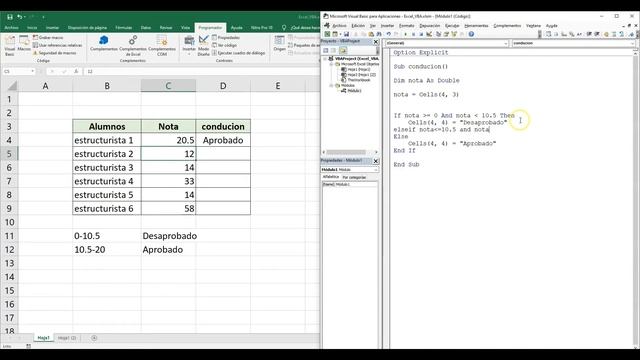Open the Nitro Pro 10 tab

[x=262, y=28]
